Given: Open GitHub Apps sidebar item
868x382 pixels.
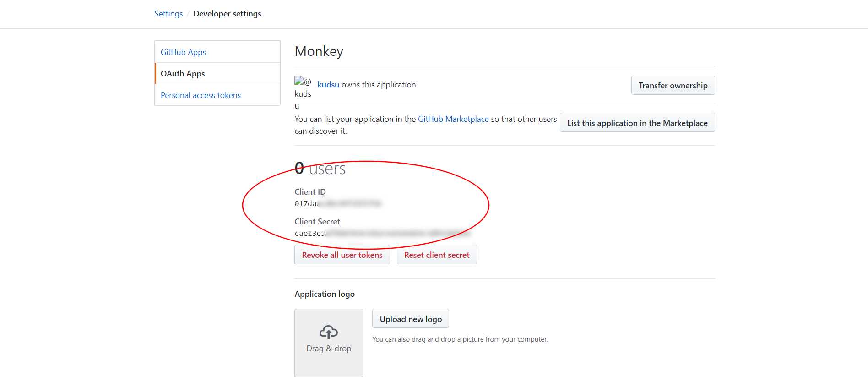Looking at the screenshot, I should [x=217, y=52].
